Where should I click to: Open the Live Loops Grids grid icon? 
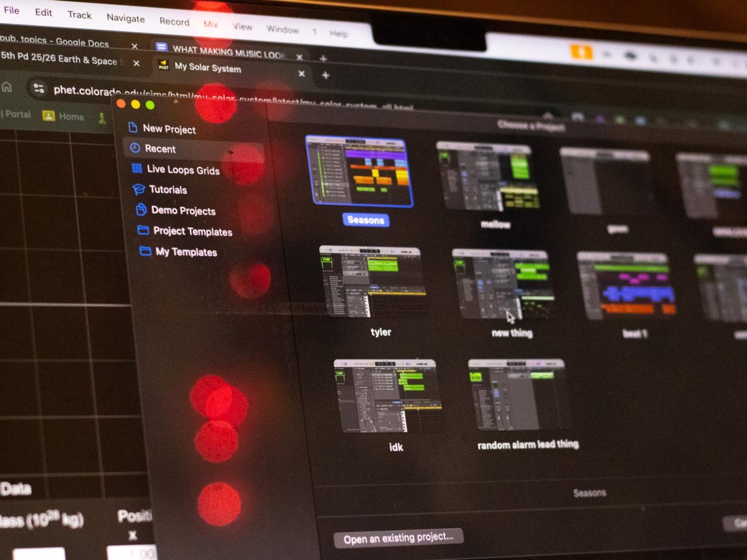click(x=137, y=168)
